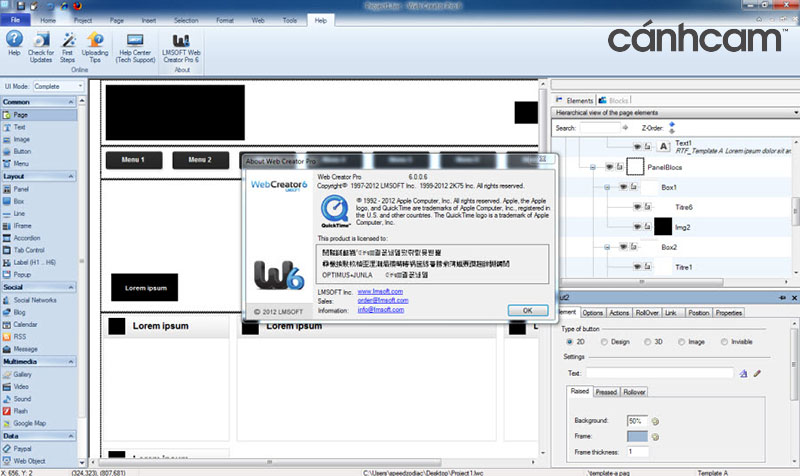
Task: Open the Options properties tab
Action: pyautogui.click(x=592, y=313)
